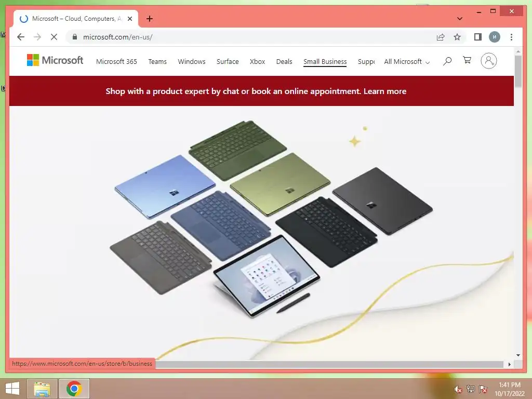532x399 pixels.
Task: Open the Xbox nav link
Action: tap(257, 61)
